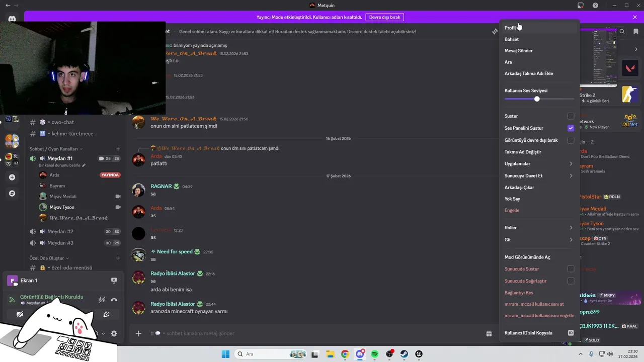Image resolution: width=644 pixels, height=362 pixels.
Task: Click 'mrram_mccall kullanıcısını engelle'
Action: (x=539, y=316)
